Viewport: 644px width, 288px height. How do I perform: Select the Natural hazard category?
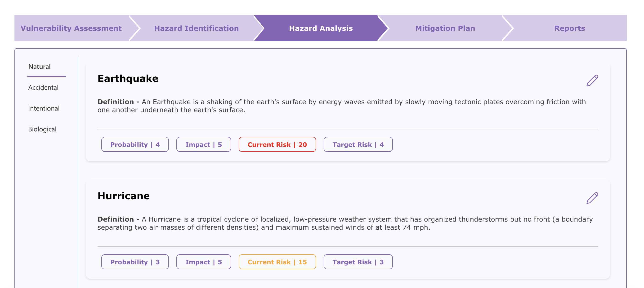click(x=40, y=67)
